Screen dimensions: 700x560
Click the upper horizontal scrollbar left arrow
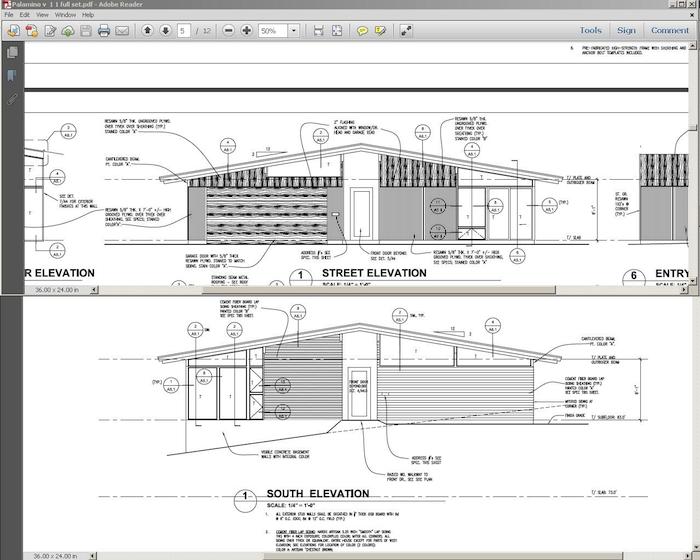pos(94,290)
